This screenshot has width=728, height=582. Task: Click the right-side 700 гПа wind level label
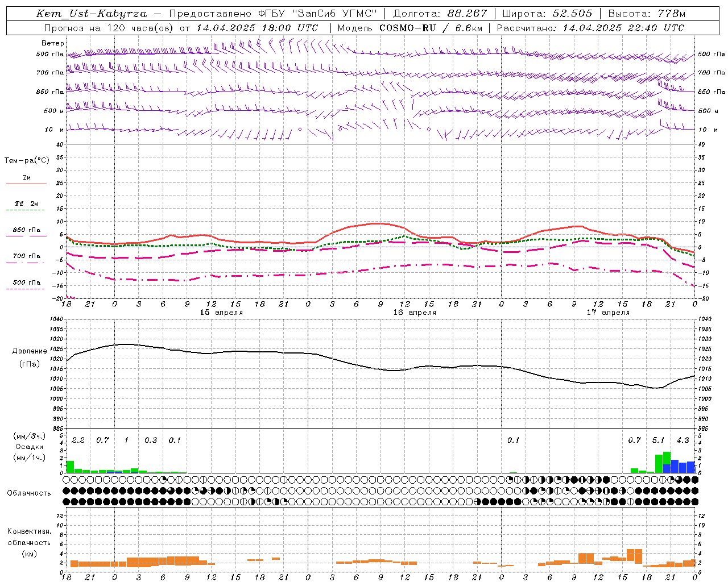point(712,73)
